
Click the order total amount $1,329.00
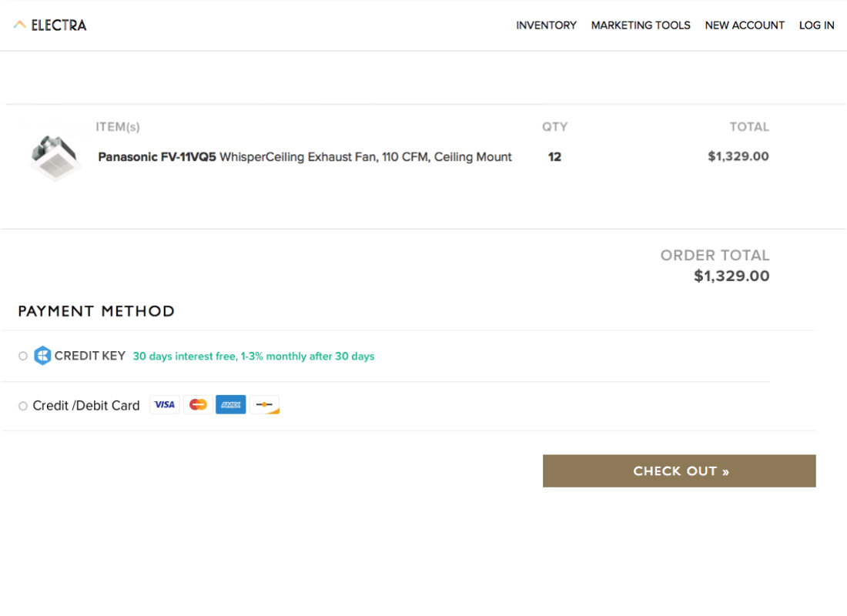[731, 276]
